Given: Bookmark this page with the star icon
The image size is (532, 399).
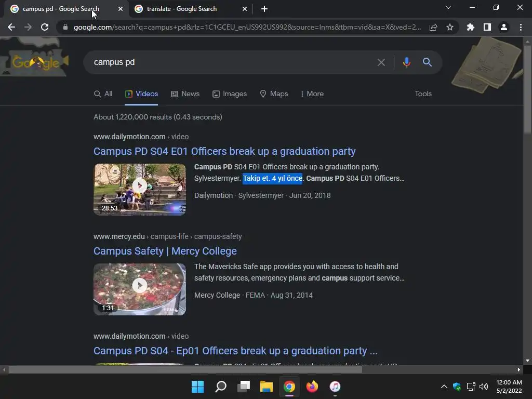Looking at the screenshot, I should click(x=450, y=27).
